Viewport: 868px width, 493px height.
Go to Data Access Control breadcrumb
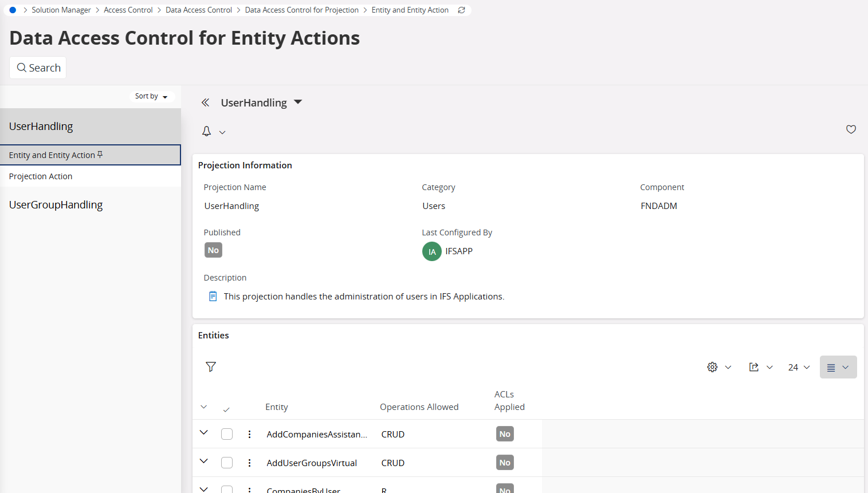point(199,10)
